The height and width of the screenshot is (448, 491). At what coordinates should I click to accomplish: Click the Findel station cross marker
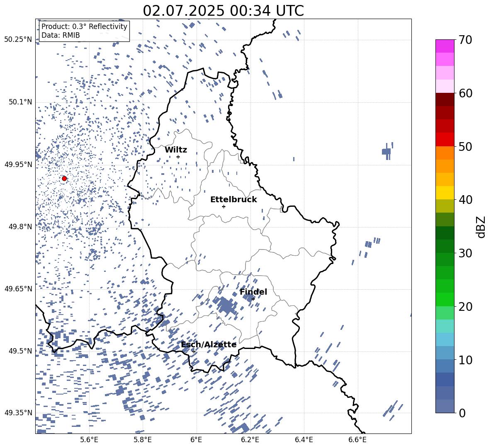[253, 299]
